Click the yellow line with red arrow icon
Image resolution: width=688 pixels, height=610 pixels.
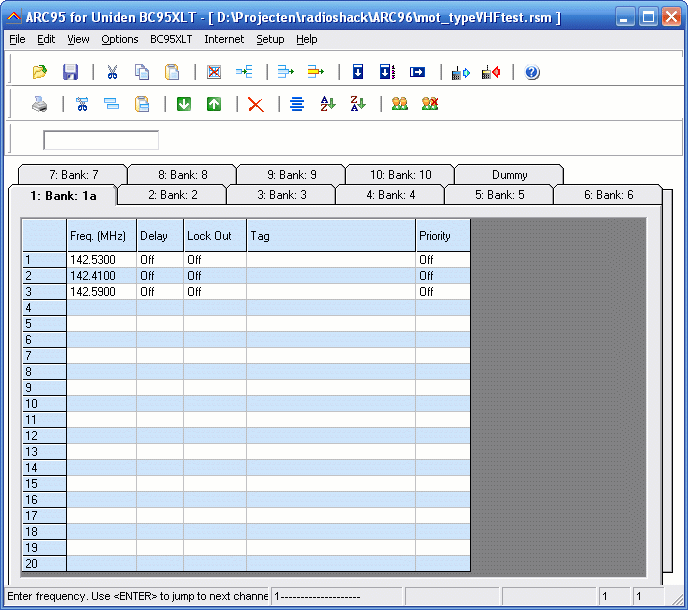click(315, 72)
